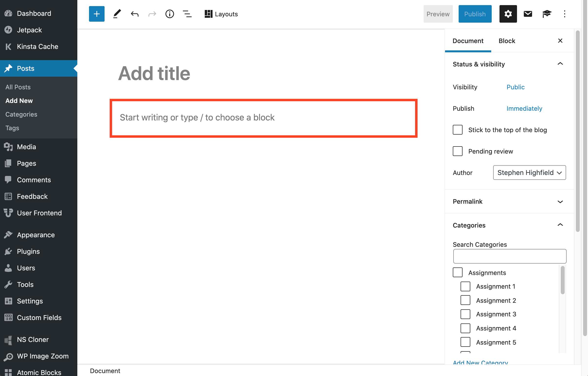
Task: Open the Layouts selector
Action: point(221,14)
